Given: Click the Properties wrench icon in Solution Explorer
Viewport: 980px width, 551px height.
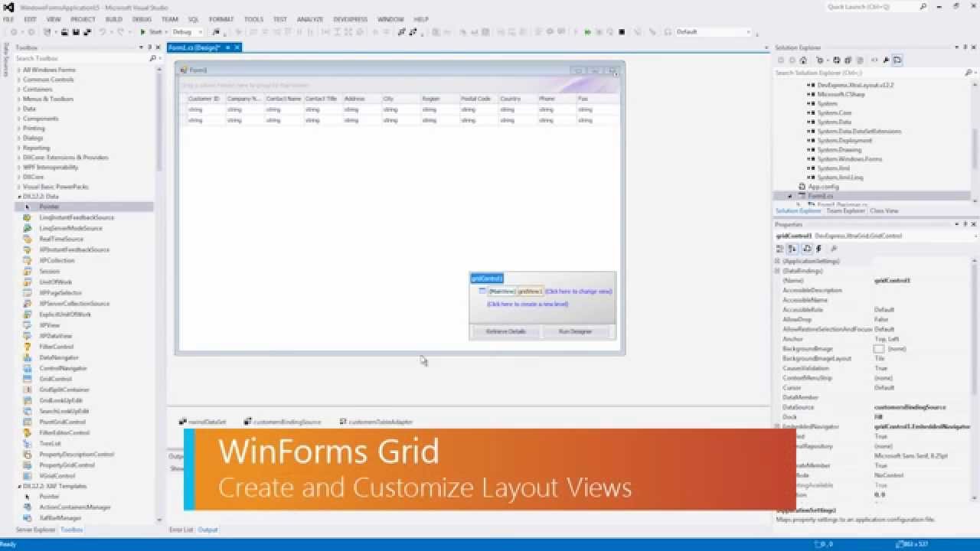Looking at the screenshot, I should (886, 60).
